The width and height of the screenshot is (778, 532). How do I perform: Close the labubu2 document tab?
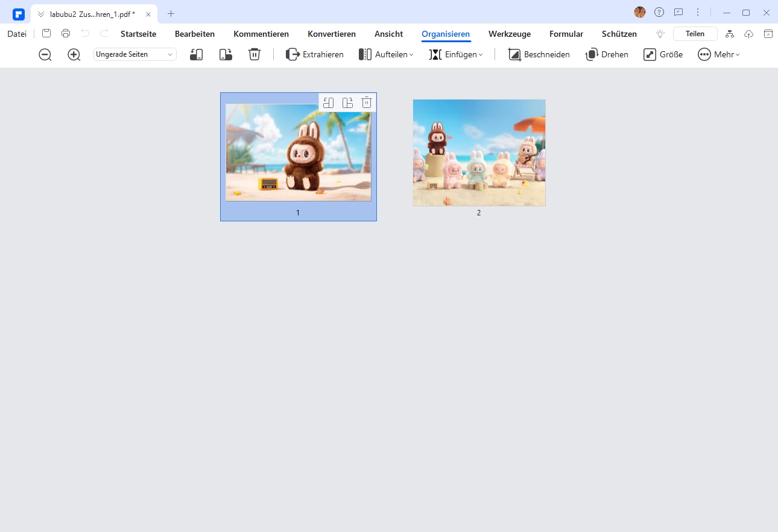tap(148, 14)
